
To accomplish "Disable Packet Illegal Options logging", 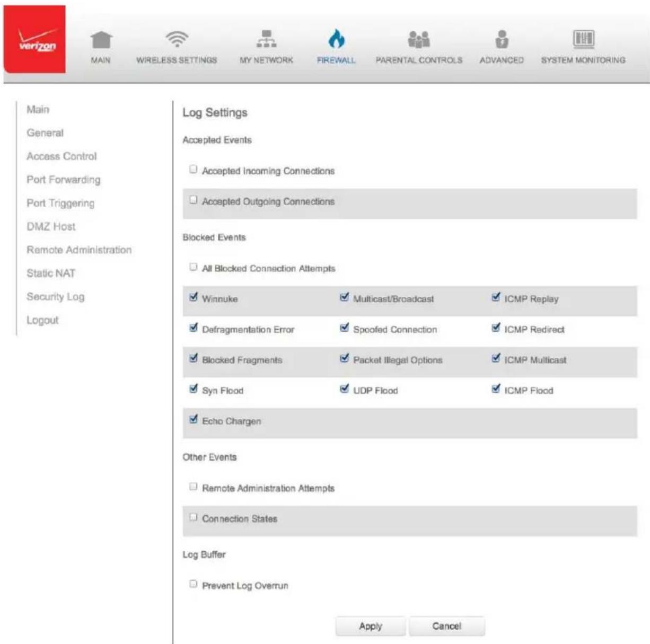I will coord(344,359).
